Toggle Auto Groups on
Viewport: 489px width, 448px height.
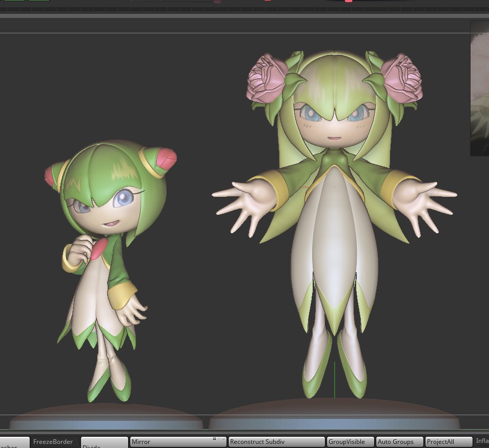click(399, 441)
